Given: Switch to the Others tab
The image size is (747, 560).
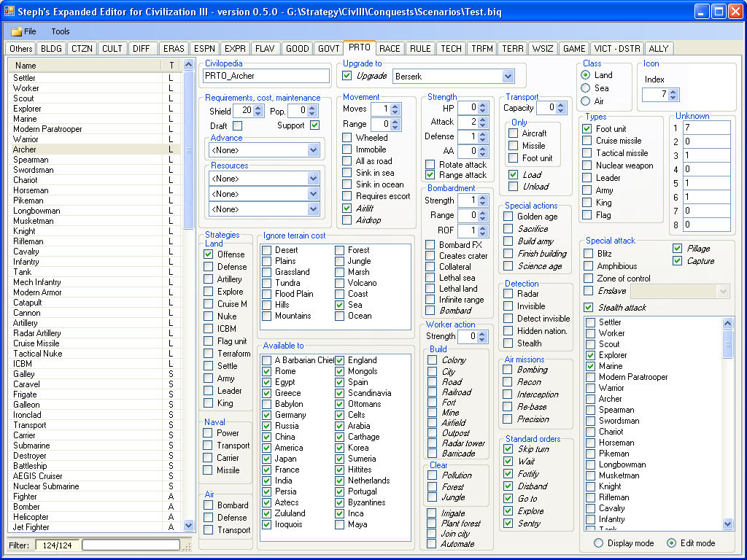Looking at the screenshot, I should (x=21, y=49).
